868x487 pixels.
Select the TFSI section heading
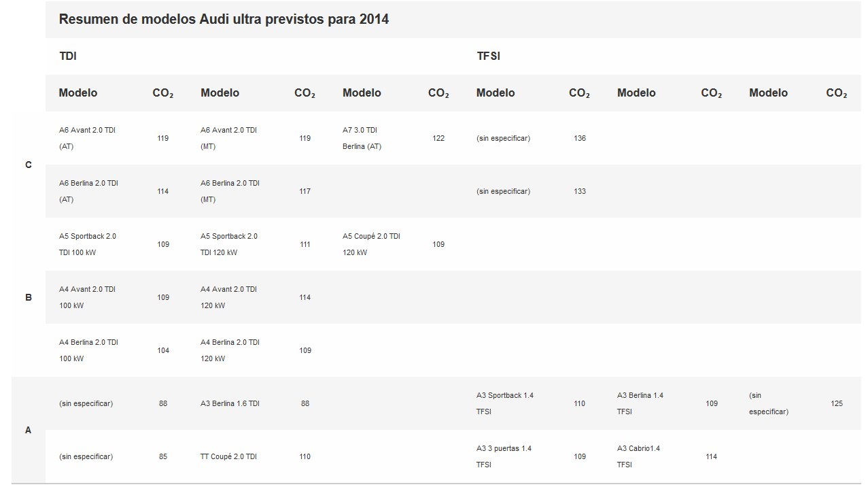click(x=488, y=56)
